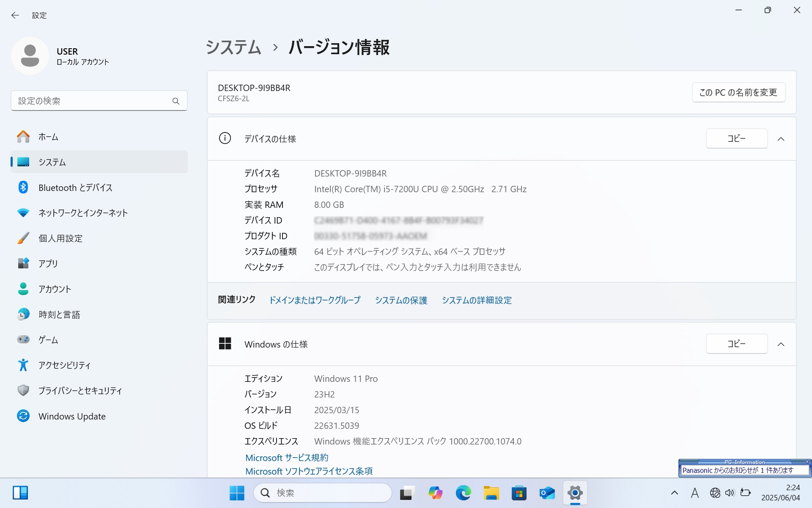Open Bluetooth とデバイス settings
This screenshot has width=812, height=508.
pos(99,188)
